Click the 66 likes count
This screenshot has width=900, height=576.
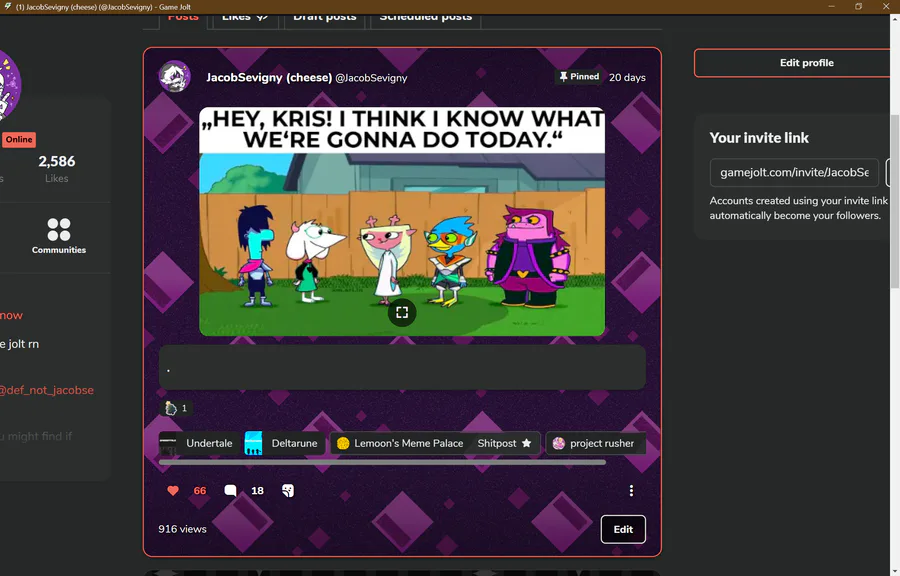200,491
